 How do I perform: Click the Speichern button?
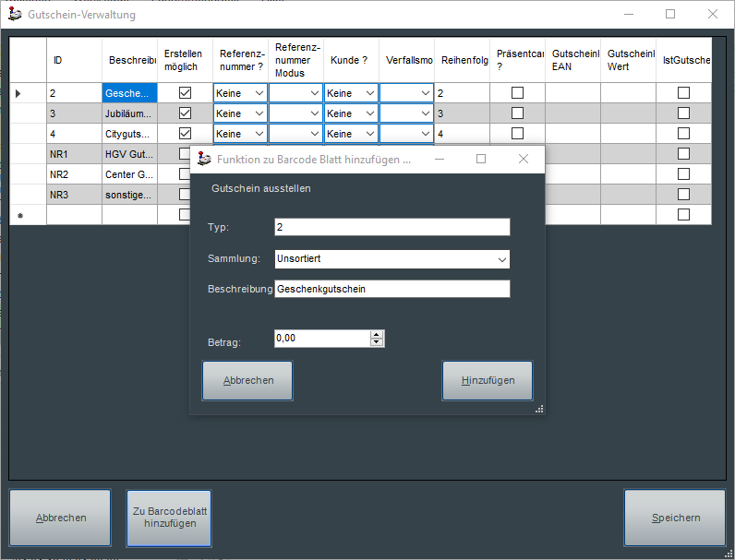coord(675,518)
